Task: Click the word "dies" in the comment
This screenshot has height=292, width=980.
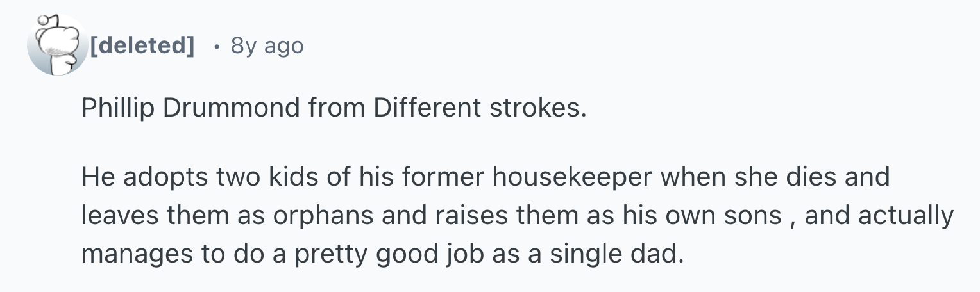Action: pos(809,176)
